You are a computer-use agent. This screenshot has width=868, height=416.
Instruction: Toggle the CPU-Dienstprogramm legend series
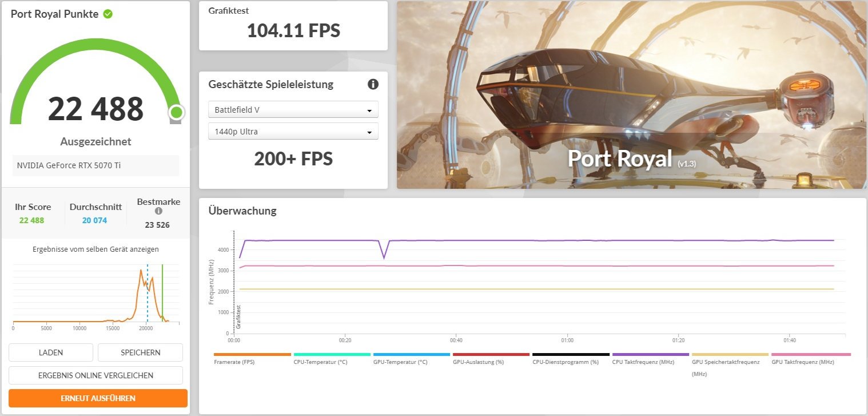[571, 359]
